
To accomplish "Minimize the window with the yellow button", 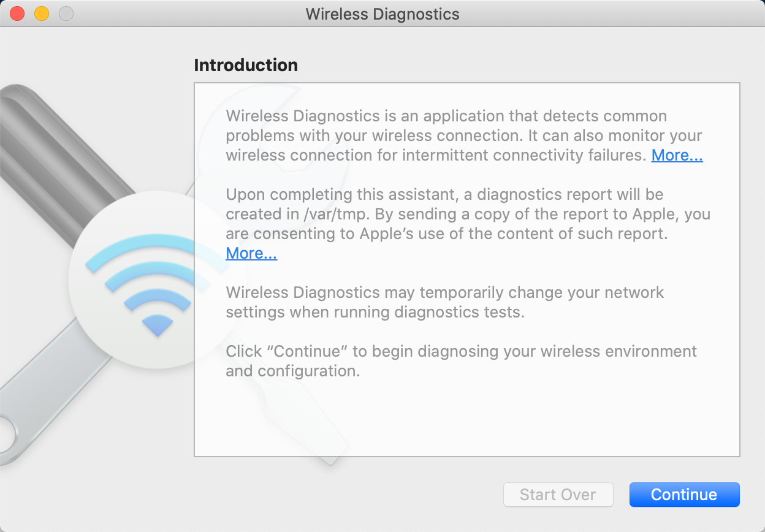I will click(x=41, y=13).
